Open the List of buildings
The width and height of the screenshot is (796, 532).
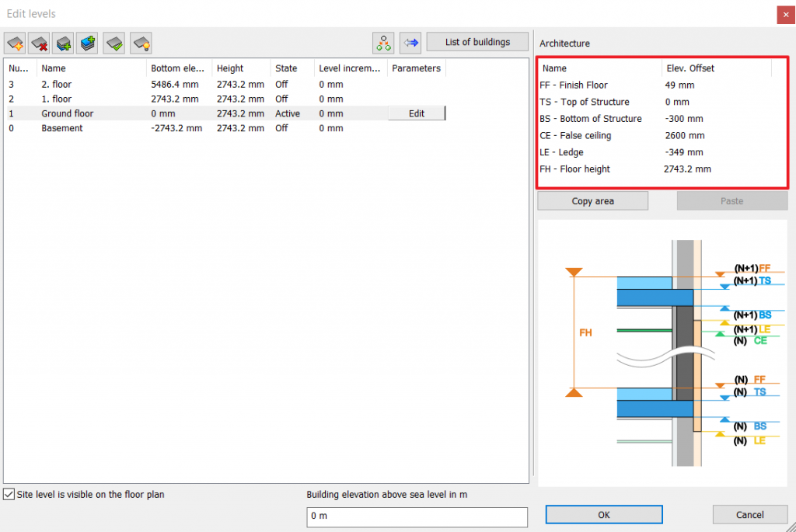(x=477, y=42)
